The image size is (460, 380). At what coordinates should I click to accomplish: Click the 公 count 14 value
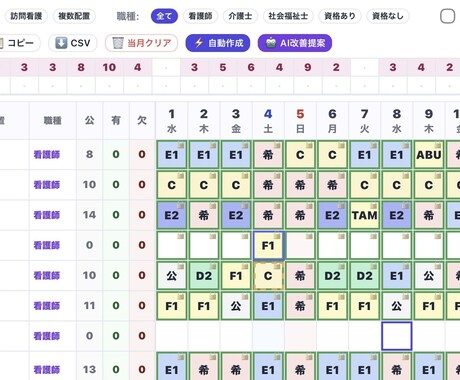pyautogui.click(x=89, y=215)
